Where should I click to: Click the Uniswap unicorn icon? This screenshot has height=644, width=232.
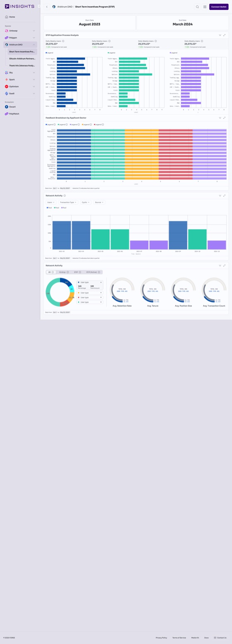click(7, 31)
